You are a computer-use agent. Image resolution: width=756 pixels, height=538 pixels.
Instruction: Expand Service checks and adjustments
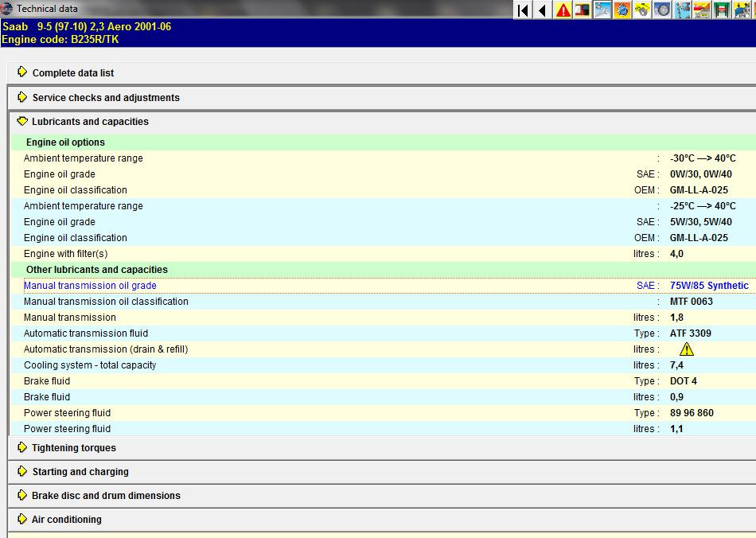(22, 97)
